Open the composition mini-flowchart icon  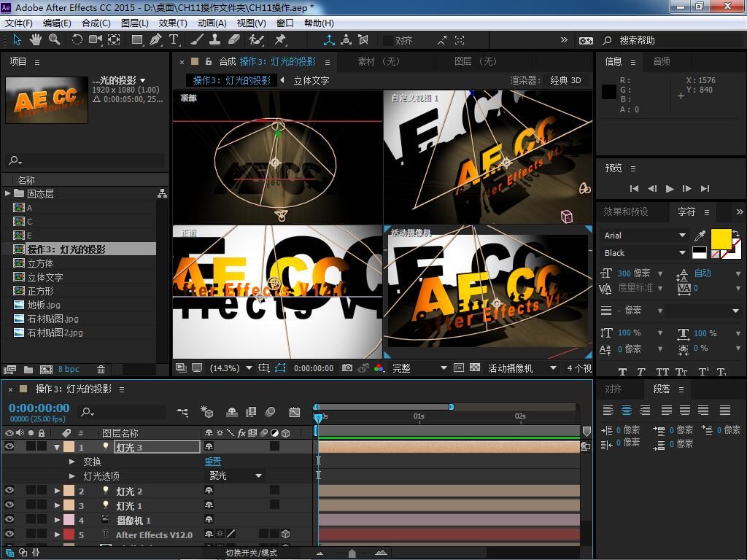[x=182, y=413]
